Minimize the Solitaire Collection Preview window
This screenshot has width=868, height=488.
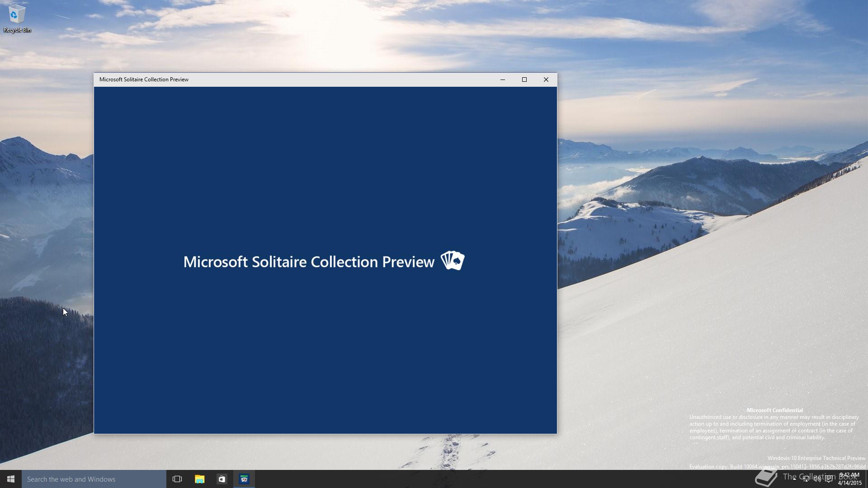coord(502,80)
